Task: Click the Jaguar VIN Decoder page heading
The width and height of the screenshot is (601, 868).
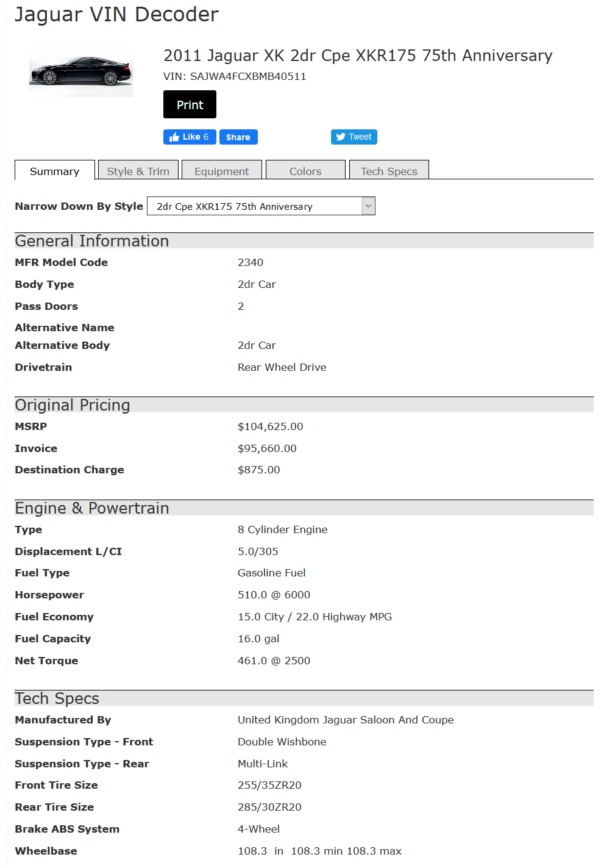Action: click(116, 14)
